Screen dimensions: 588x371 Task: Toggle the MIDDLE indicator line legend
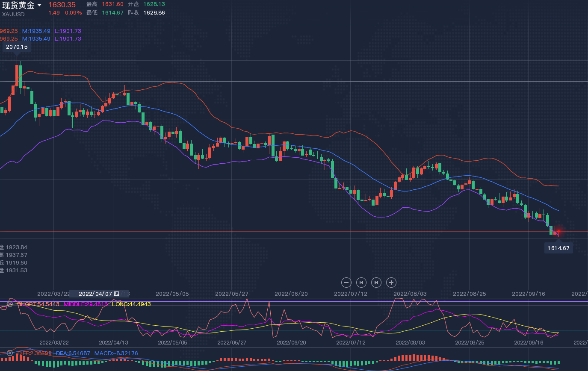tap(86, 304)
